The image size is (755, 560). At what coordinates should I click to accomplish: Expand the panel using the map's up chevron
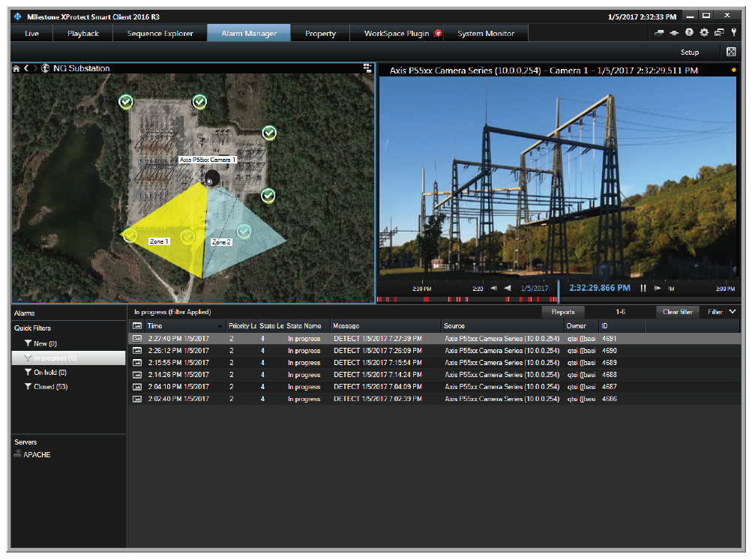click(x=19, y=300)
